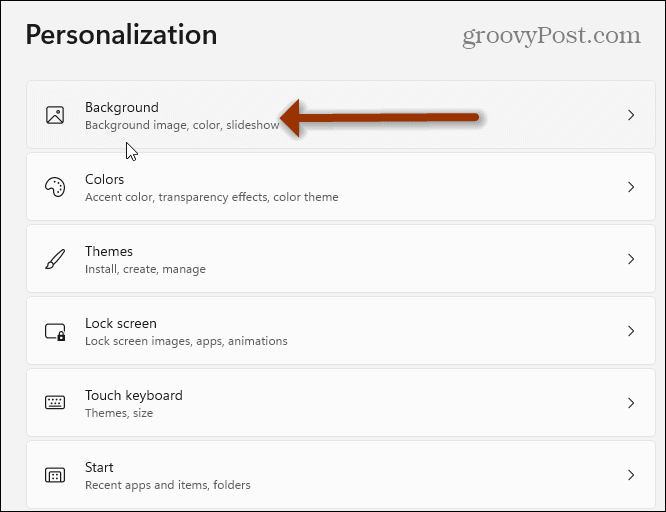The height and width of the screenshot is (512, 666).
Task: Open the Colors settings title
Action: [105, 179]
